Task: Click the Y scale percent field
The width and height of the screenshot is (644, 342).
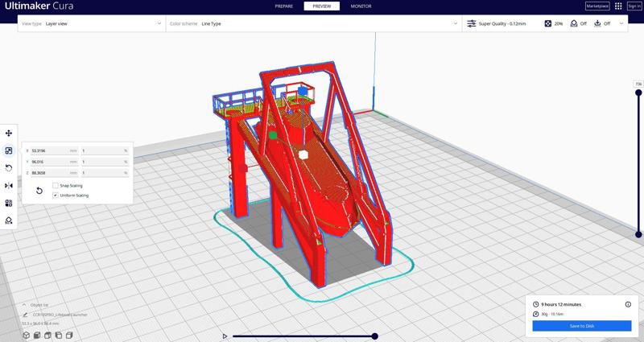Action: (x=105, y=162)
